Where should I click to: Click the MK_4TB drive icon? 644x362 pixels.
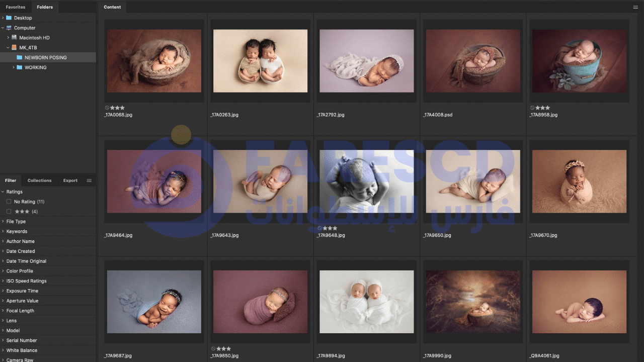coord(14,47)
